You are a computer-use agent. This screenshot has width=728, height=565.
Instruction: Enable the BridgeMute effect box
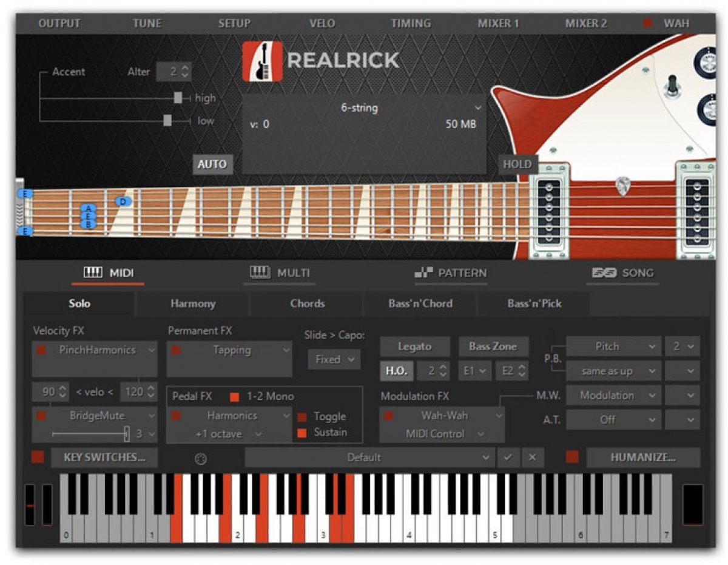coord(42,416)
